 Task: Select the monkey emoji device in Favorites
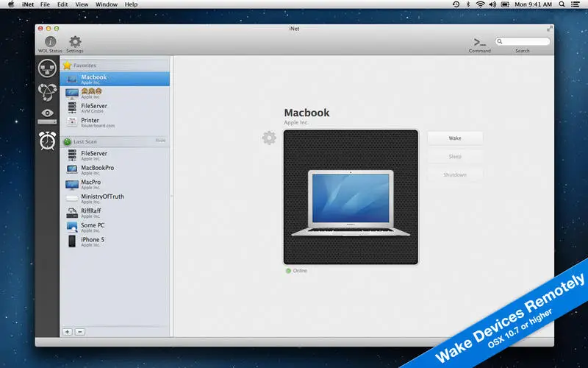(x=115, y=93)
